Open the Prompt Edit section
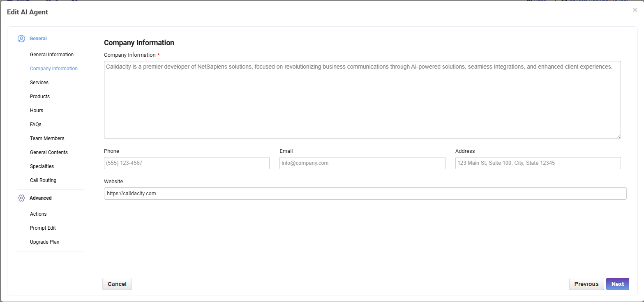This screenshot has height=302, width=644. pos(43,228)
